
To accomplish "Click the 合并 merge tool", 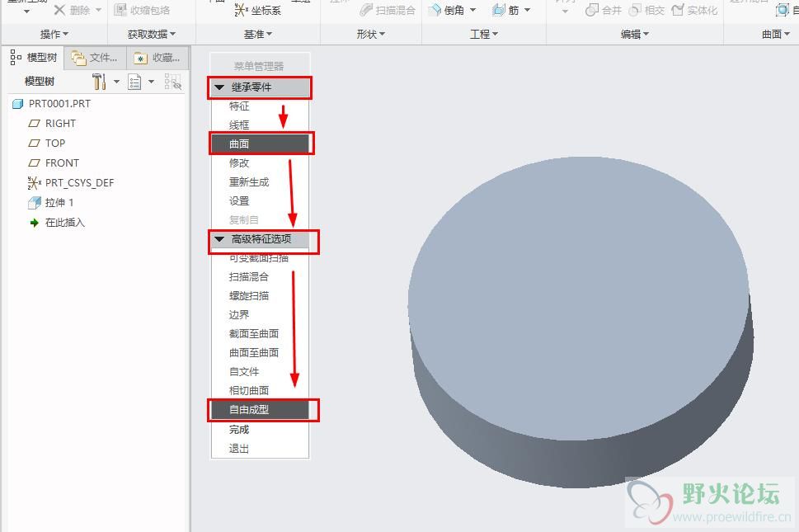I will click(x=604, y=10).
